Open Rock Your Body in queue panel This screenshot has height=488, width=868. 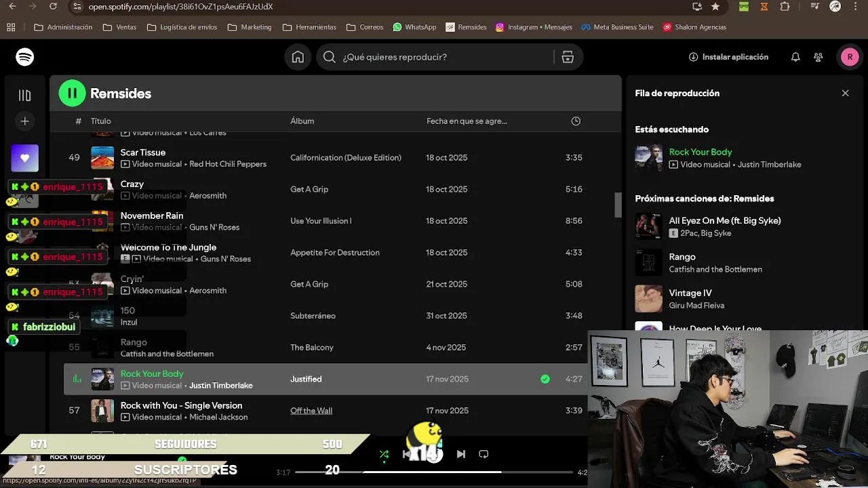pos(701,152)
